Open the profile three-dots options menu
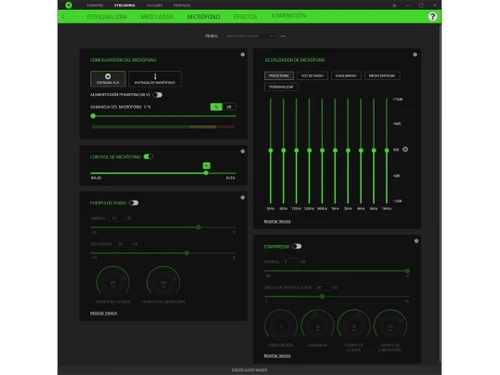 point(283,36)
